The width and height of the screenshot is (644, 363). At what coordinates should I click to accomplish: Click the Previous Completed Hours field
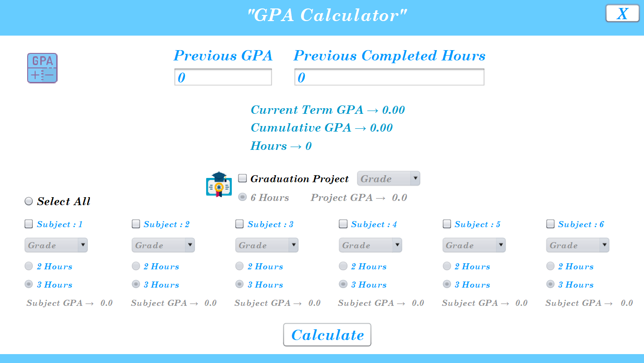click(389, 77)
